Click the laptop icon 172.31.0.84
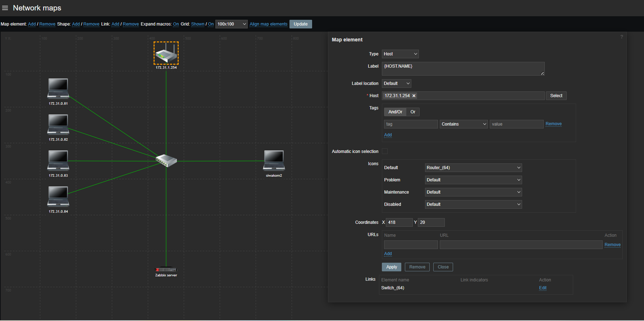The height and width of the screenshot is (321, 644). pos(58,196)
